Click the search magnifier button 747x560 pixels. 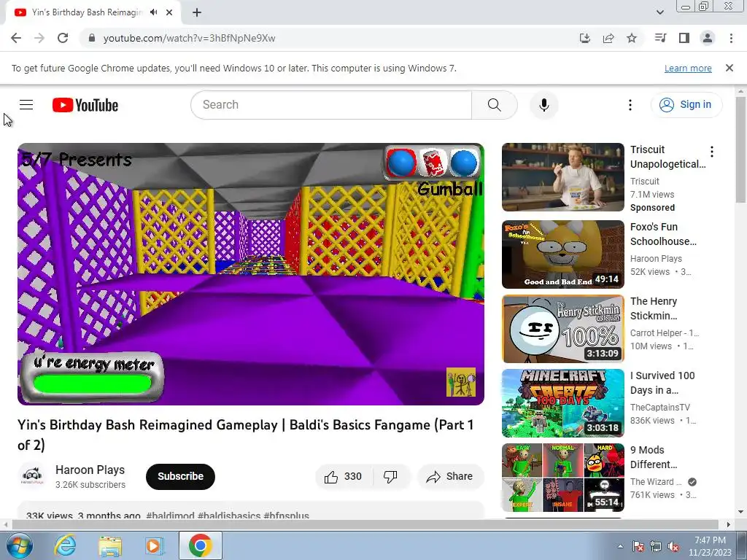[x=494, y=105]
